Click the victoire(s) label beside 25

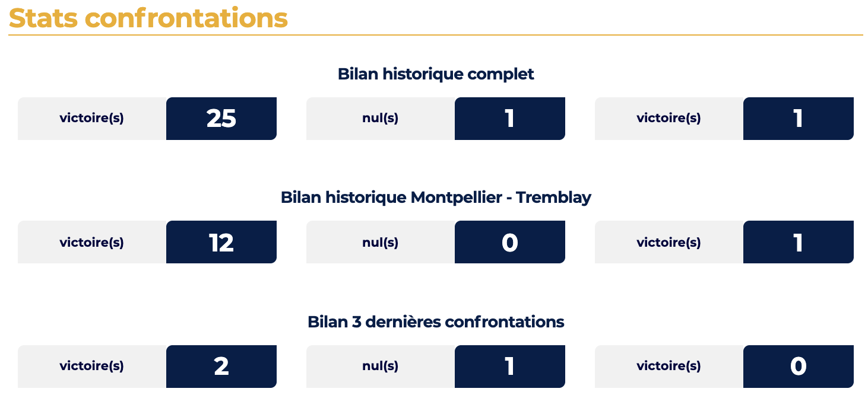coord(91,118)
